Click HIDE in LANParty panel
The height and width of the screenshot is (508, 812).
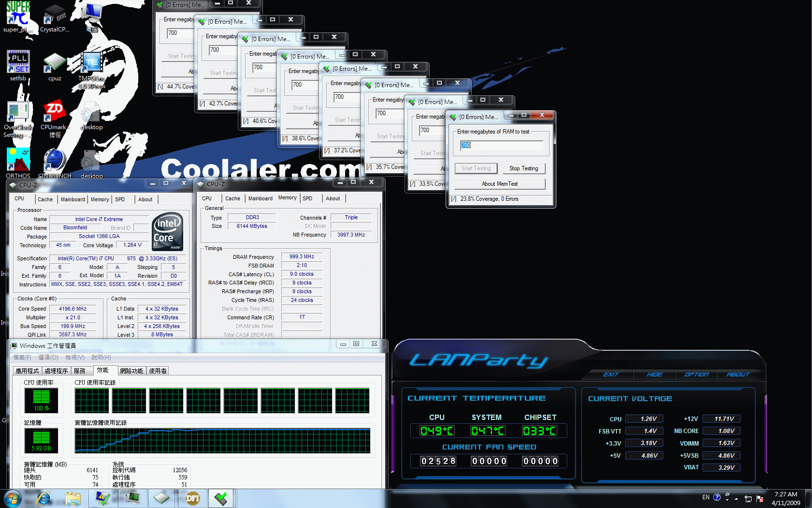click(x=654, y=374)
